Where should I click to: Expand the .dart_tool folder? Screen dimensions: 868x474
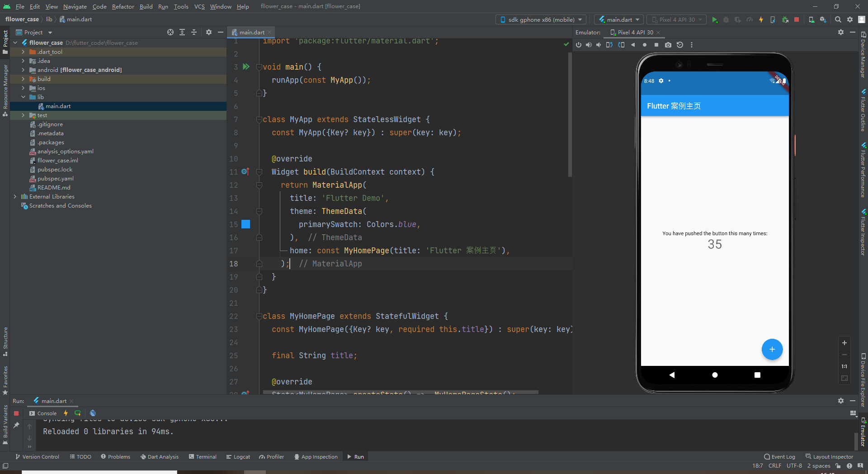[x=23, y=52]
